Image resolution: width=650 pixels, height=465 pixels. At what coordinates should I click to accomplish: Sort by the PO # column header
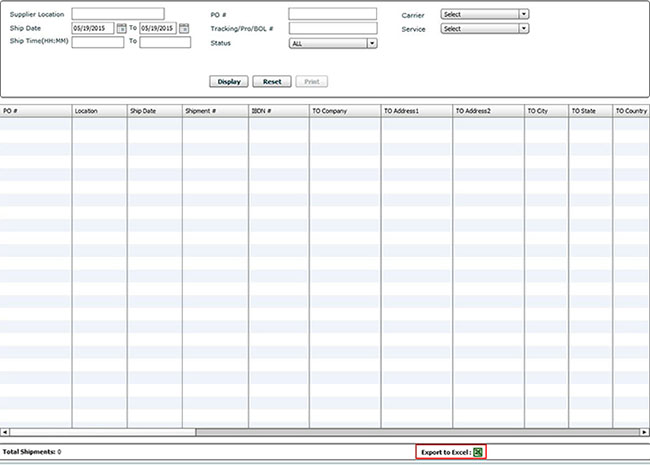point(36,111)
